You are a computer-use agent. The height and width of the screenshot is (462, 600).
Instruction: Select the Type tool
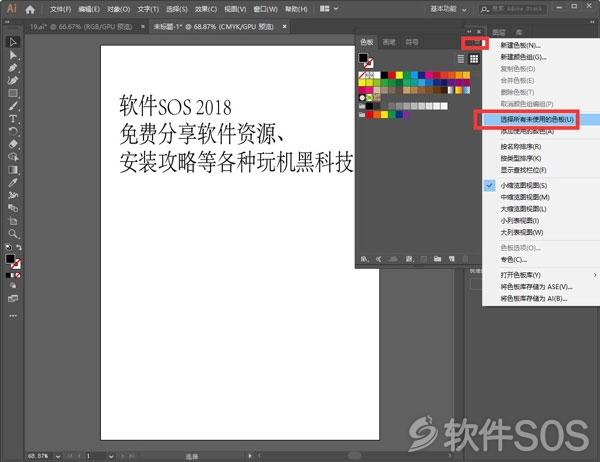pyautogui.click(x=13, y=119)
